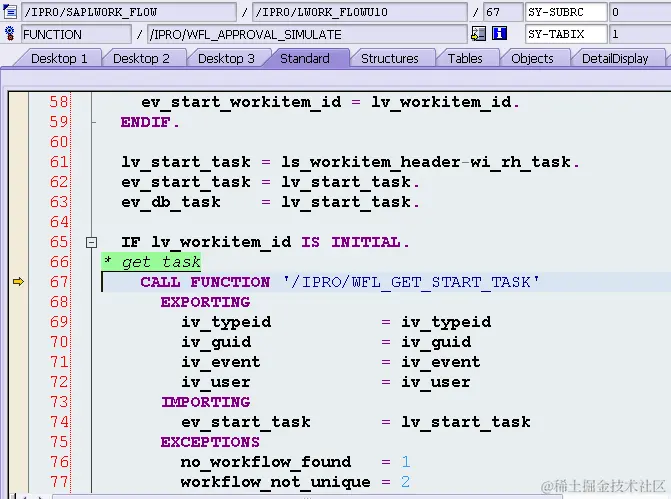This screenshot has width=671, height=499.
Task: Open the DetailDisplay tab
Action: tap(615, 59)
